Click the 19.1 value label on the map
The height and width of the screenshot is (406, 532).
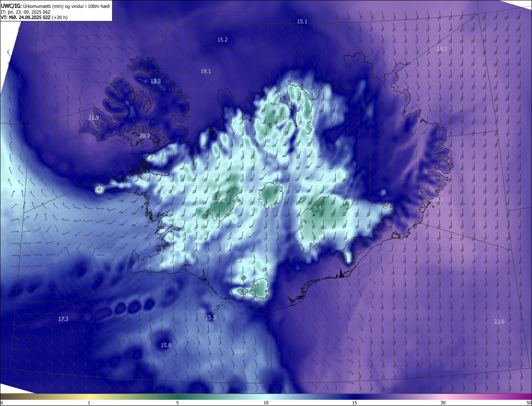(206, 71)
